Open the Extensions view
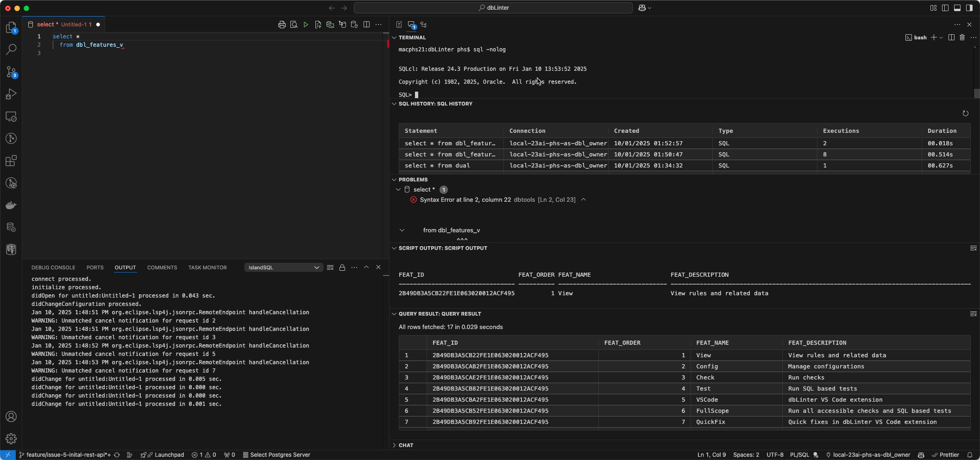Viewport: 980px width, 460px height. click(x=11, y=161)
